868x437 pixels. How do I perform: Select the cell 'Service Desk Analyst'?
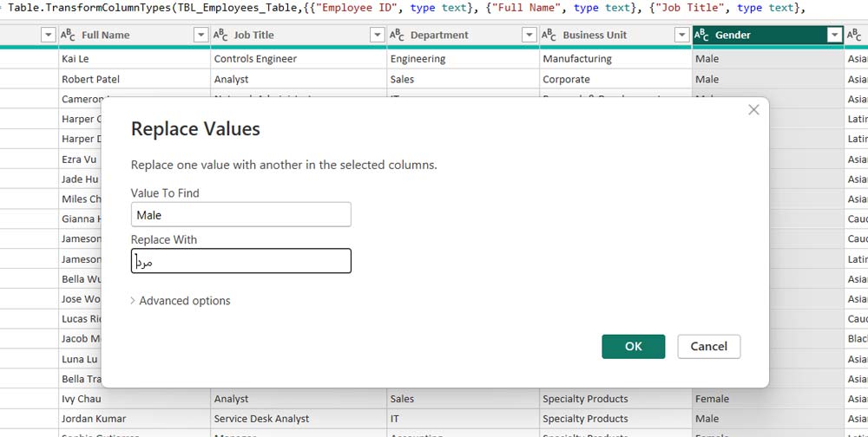pyautogui.click(x=299, y=419)
